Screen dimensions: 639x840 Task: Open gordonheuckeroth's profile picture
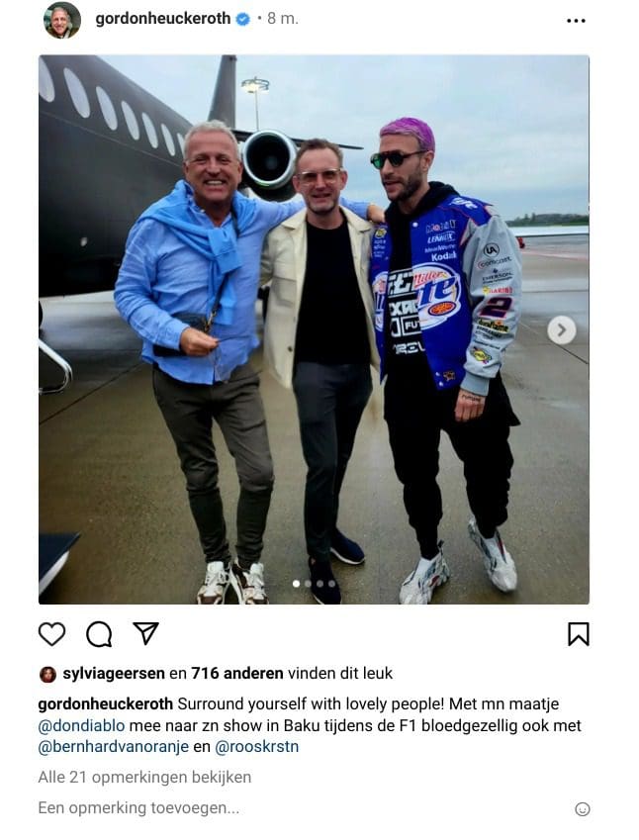[x=62, y=21]
